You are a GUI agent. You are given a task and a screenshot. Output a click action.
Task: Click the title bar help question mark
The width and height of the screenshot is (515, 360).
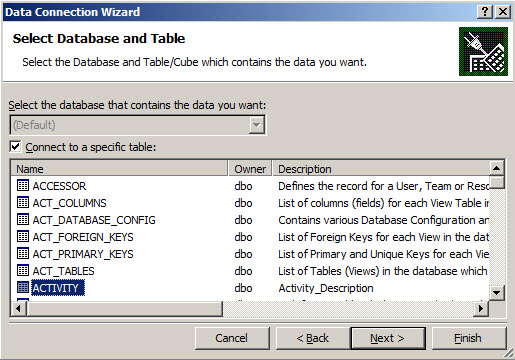485,12
